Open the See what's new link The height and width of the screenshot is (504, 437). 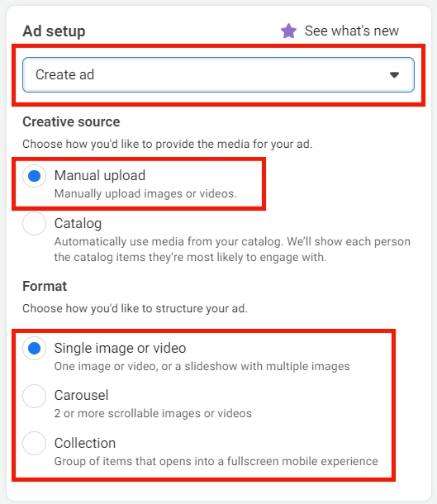(x=352, y=31)
